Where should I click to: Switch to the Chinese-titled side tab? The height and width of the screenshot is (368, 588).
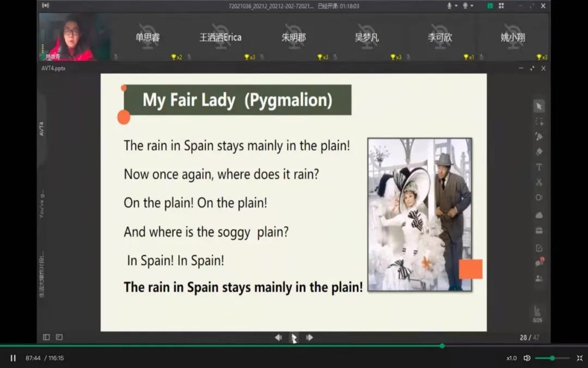point(41,274)
